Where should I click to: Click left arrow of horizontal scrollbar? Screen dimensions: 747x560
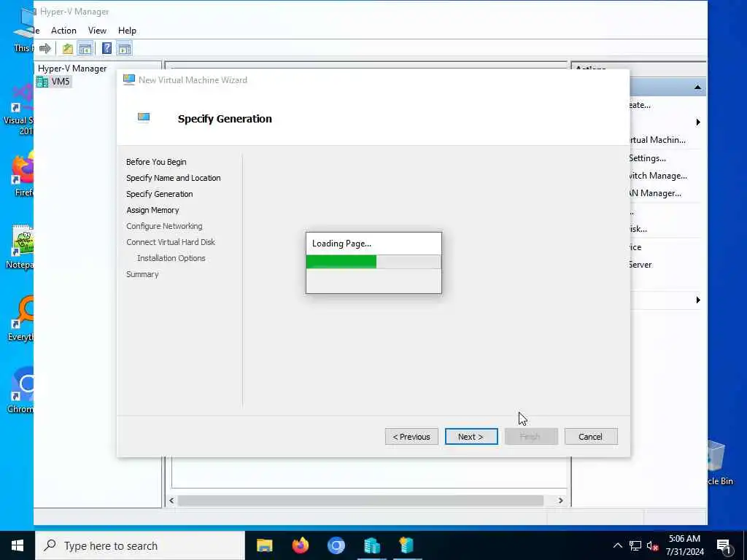[171, 500]
